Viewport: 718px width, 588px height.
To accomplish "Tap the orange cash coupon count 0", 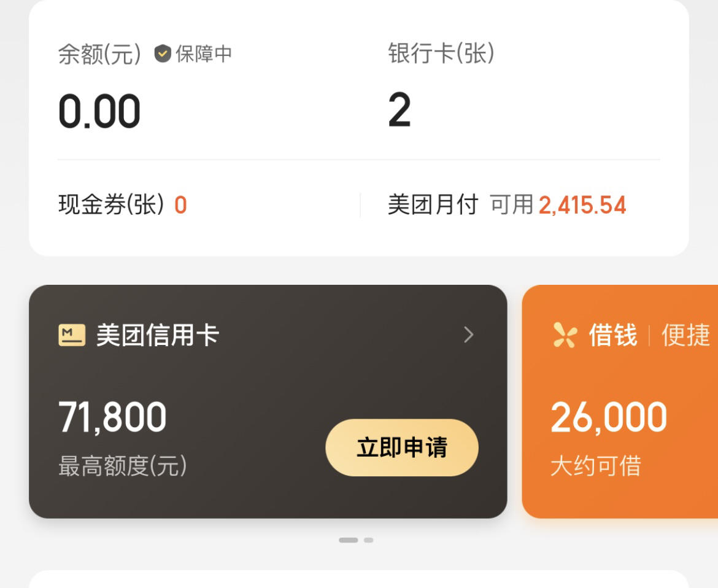I will point(180,205).
